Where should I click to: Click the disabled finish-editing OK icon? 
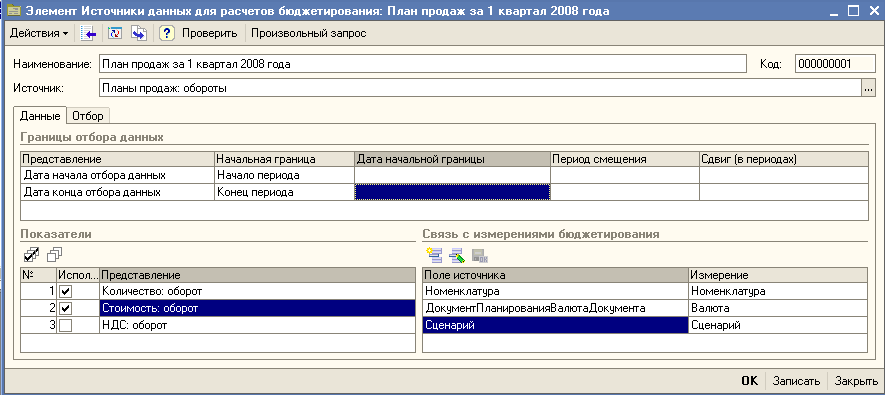479,256
